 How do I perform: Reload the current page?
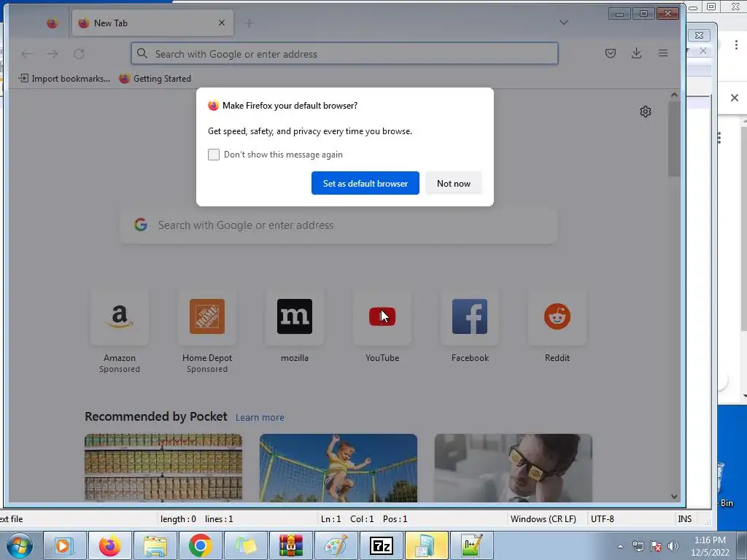[79, 54]
